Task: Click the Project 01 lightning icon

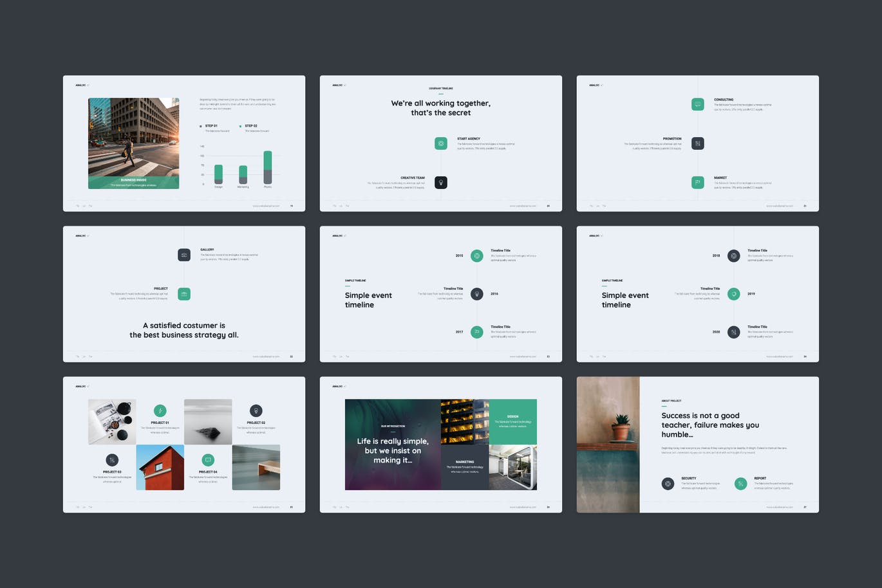Action: 160,411
